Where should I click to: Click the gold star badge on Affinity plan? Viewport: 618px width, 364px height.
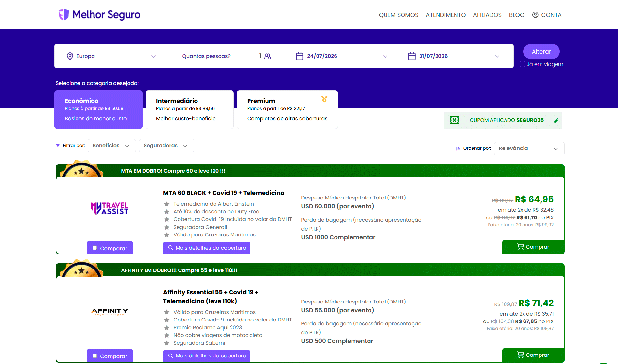click(82, 268)
